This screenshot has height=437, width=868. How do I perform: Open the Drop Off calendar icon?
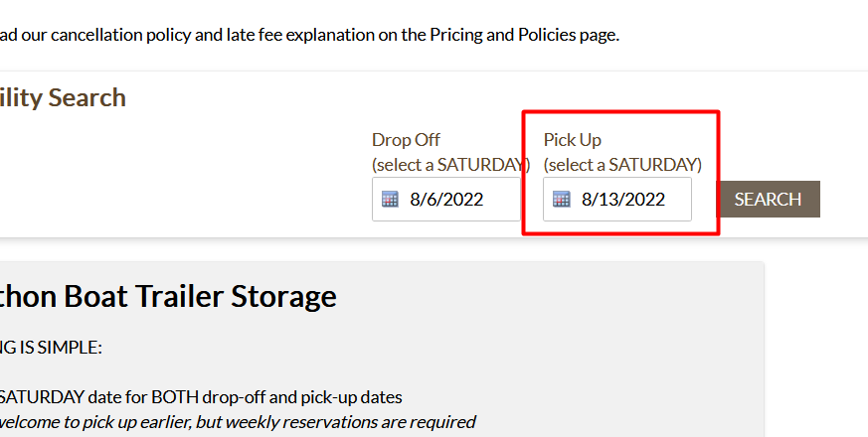tap(390, 200)
